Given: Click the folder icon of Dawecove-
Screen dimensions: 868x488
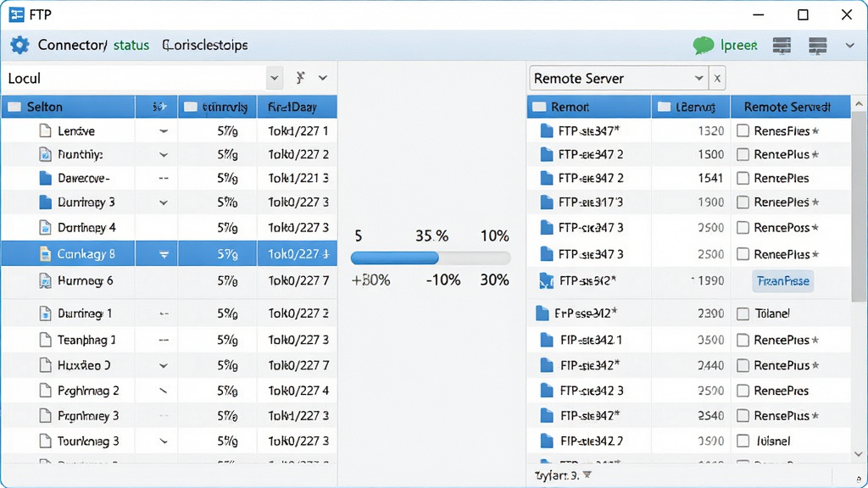Looking at the screenshot, I should [46, 178].
